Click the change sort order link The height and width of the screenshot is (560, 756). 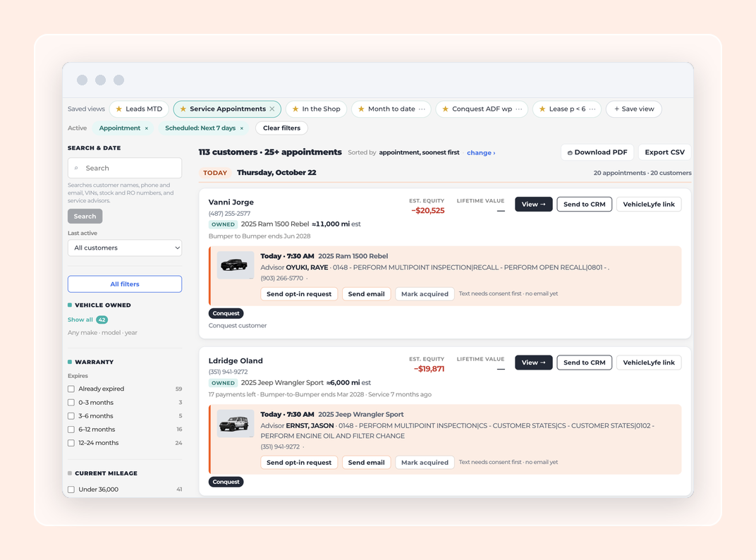pyautogui.click(x=481, y=153)
